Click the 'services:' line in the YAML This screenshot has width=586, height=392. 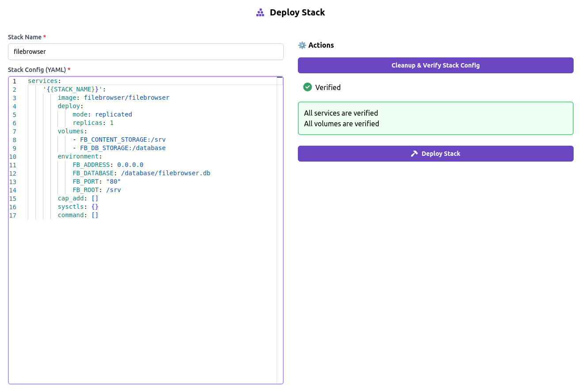coord(44,81)
